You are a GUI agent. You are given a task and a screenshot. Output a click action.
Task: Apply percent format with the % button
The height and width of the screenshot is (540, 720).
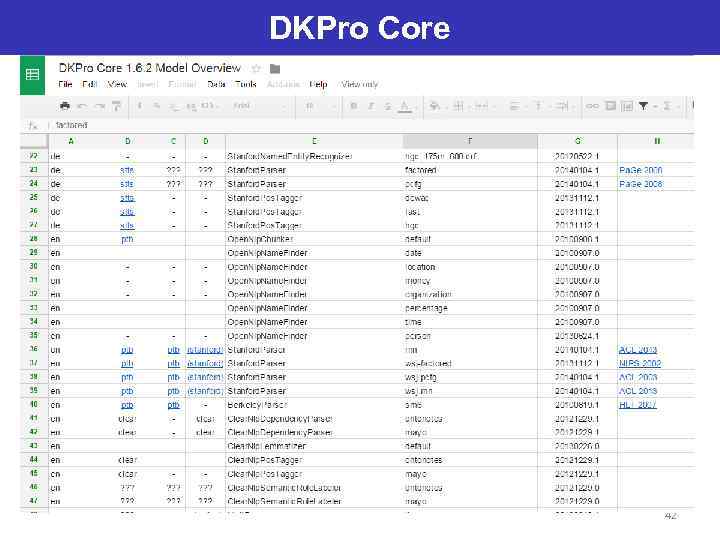click(157, 106)
